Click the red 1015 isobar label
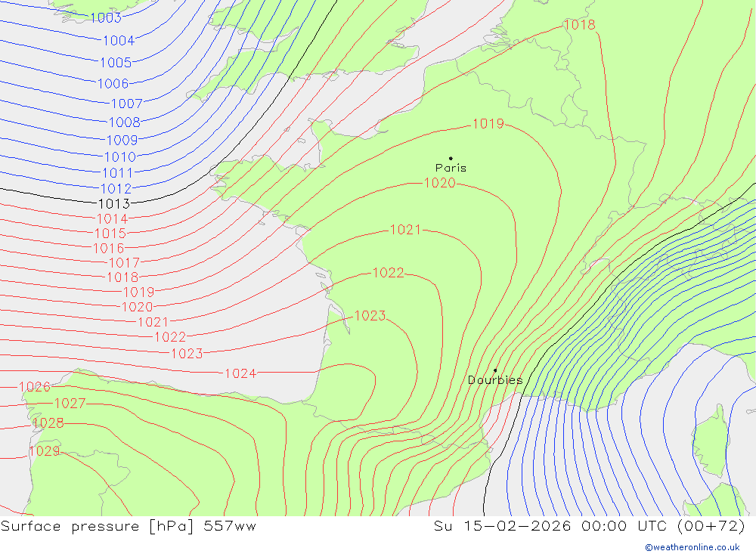This screenshot has height=554, width=756. 110,234
